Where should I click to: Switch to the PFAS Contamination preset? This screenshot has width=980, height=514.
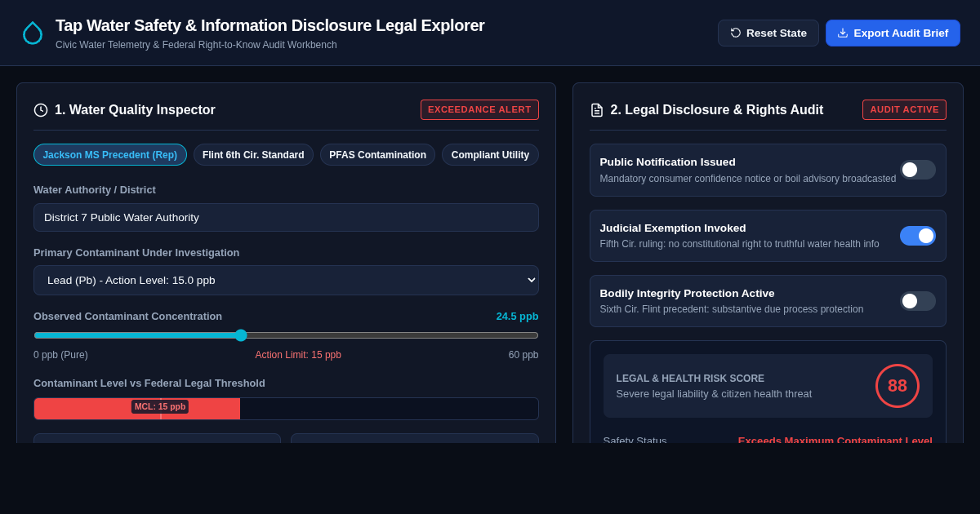pos(377,155)
